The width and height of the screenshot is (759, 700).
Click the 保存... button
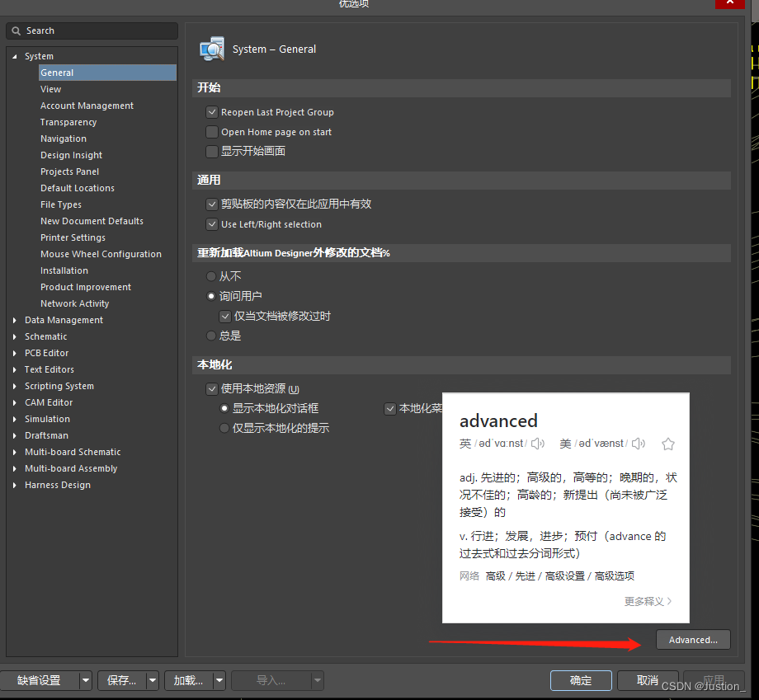[122, 681]
